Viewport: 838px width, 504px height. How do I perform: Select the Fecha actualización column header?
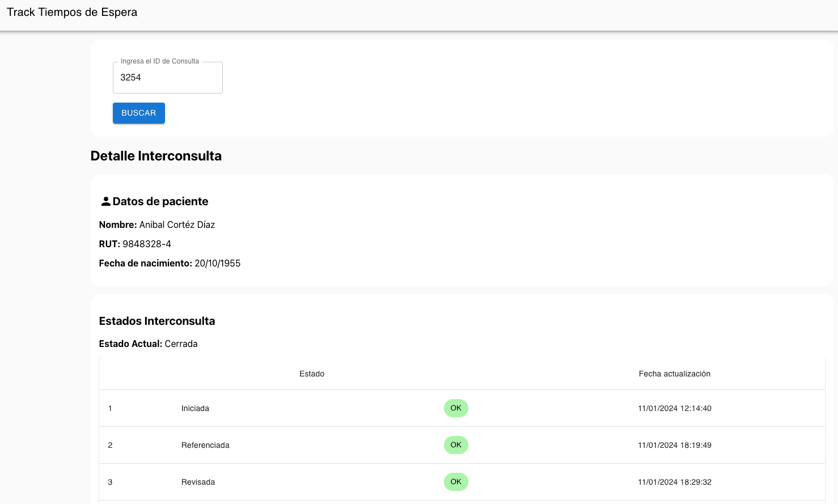(x=674, y=374)
